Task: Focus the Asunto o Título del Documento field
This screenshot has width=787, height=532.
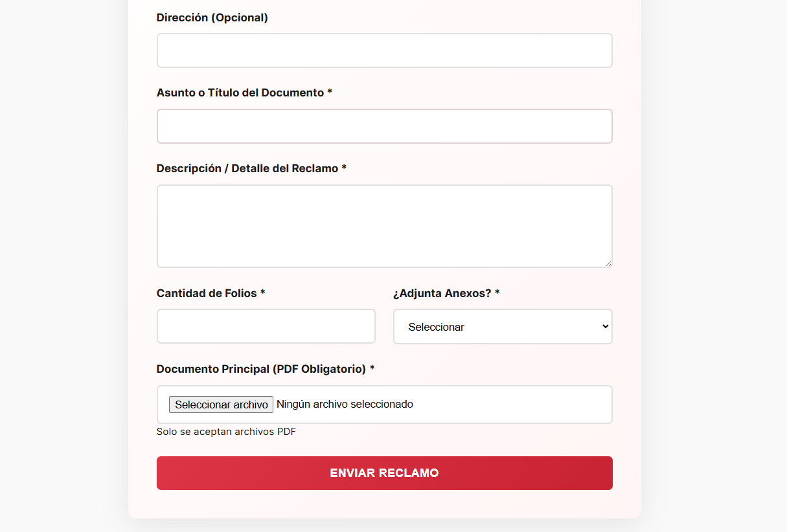Action: click(x=384, y=126)
